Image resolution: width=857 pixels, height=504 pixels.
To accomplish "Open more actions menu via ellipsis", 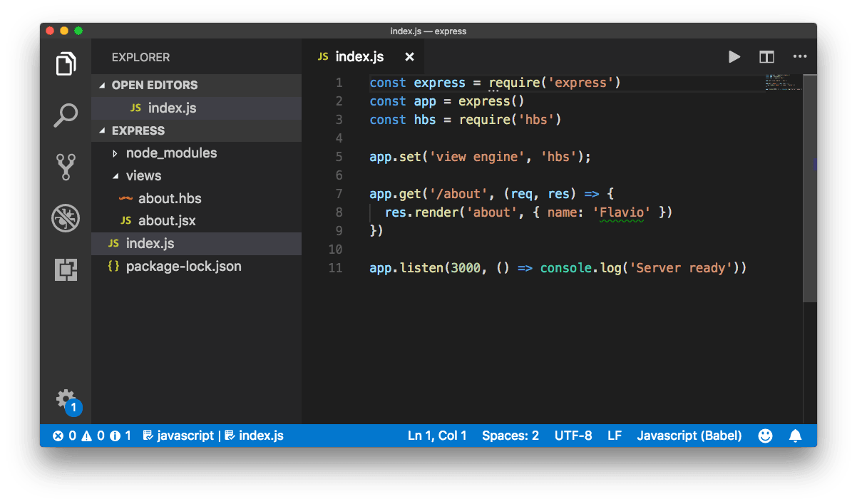I will coord(800,57).
